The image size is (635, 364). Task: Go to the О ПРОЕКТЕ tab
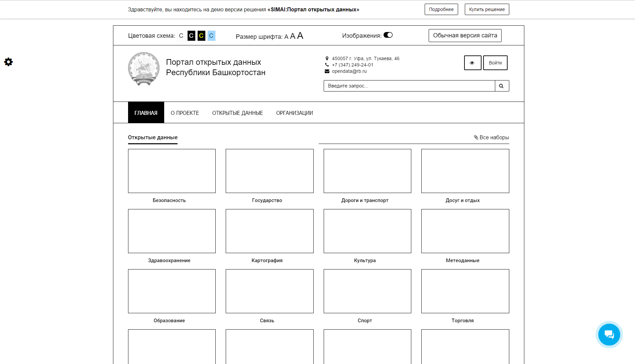pyautogui.click(x=185, y=113)
